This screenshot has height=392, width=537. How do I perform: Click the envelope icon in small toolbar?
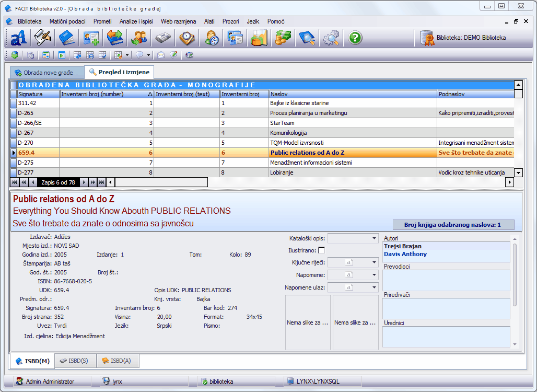click(161, 55)
